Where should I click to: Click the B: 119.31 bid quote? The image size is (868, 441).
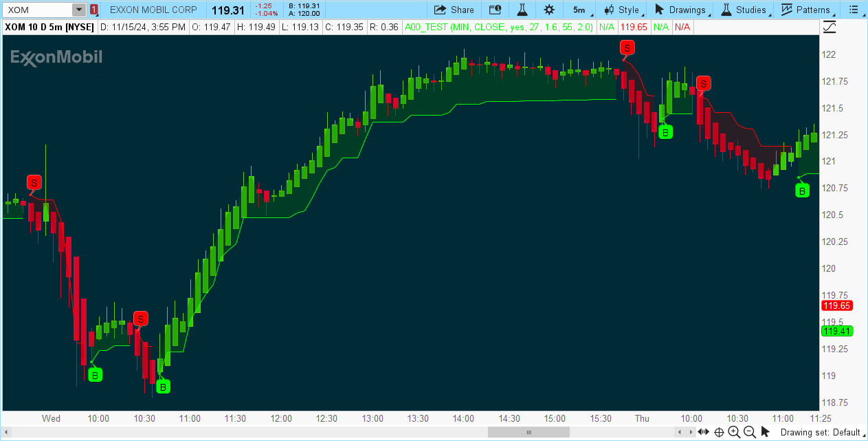(305, 6)
